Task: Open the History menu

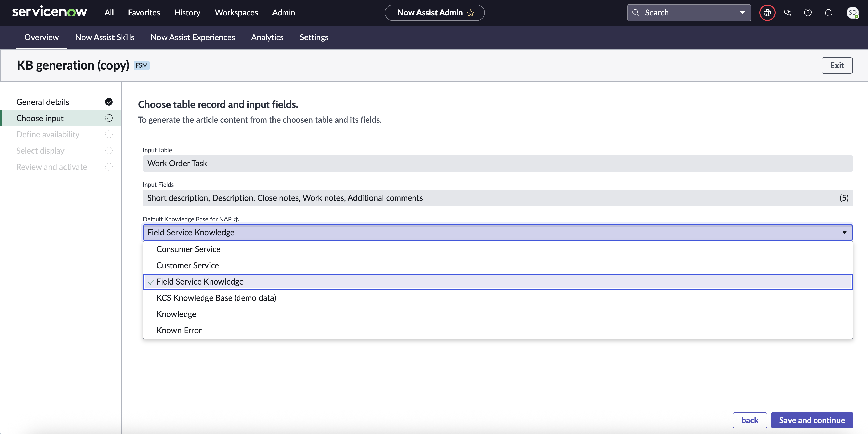Action: tap(187, 13)
